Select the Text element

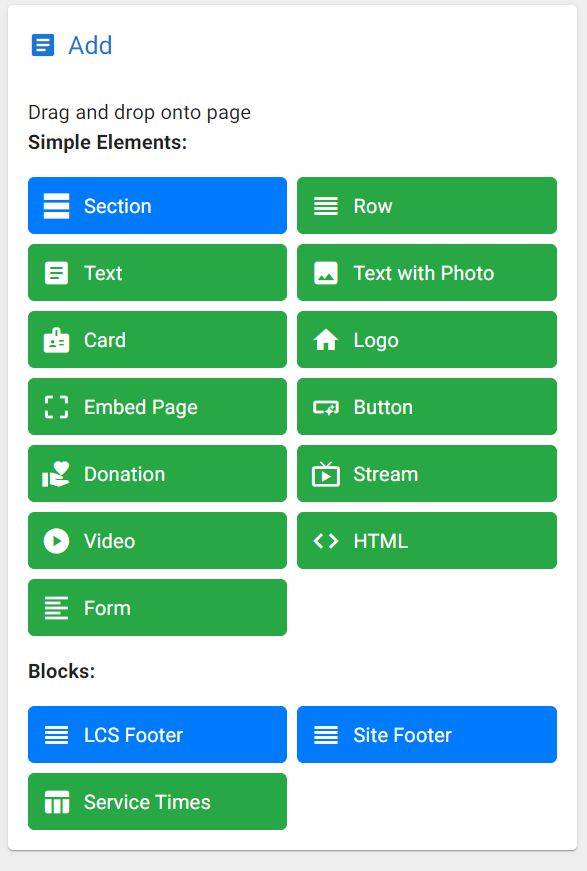157,272
